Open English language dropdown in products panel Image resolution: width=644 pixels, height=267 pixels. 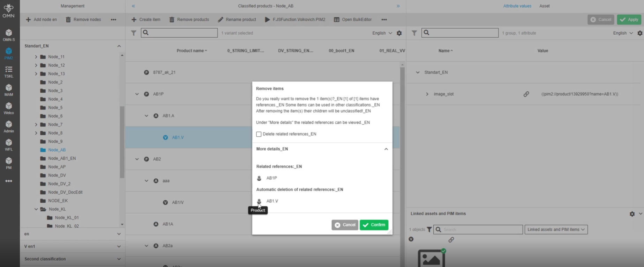382,33
